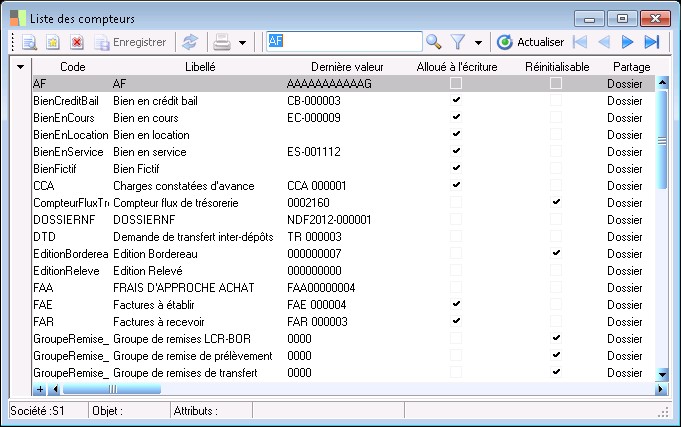Click the printer icon

pyautogui.click(x=222, y=42)
